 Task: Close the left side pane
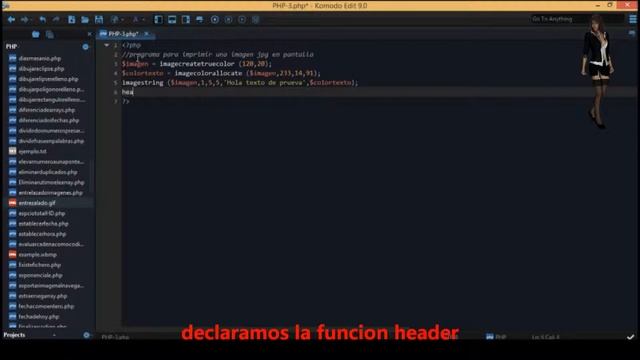tap(90, 34)
